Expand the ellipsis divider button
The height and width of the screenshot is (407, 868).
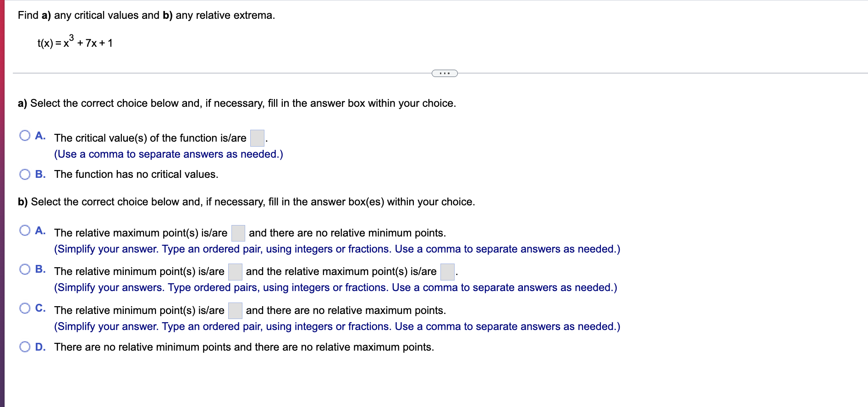[x=445, y=73]
